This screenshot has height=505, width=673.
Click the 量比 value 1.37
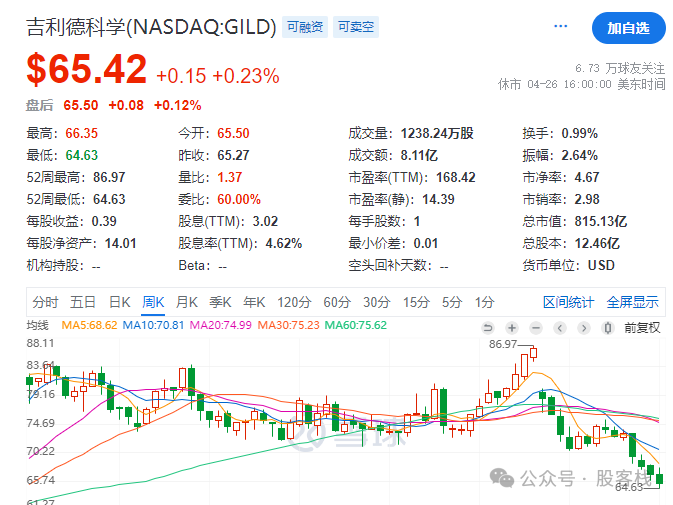pos(230,177)
